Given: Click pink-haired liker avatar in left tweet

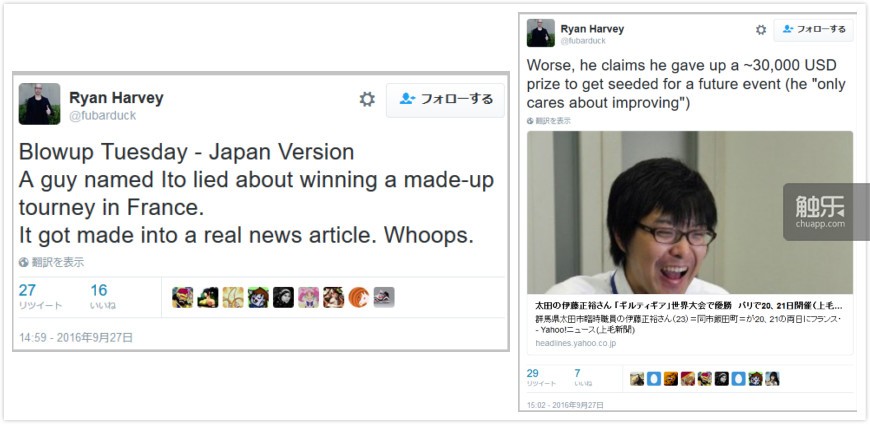Looking at the screenshot, I should 308,297.
